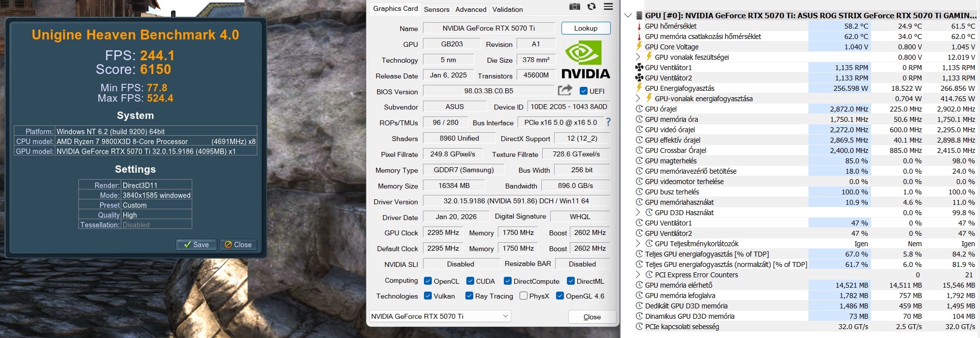Expand GPU vonalak feszültségei
This screenshot has width=980, height=338.
tap(638, 57)
